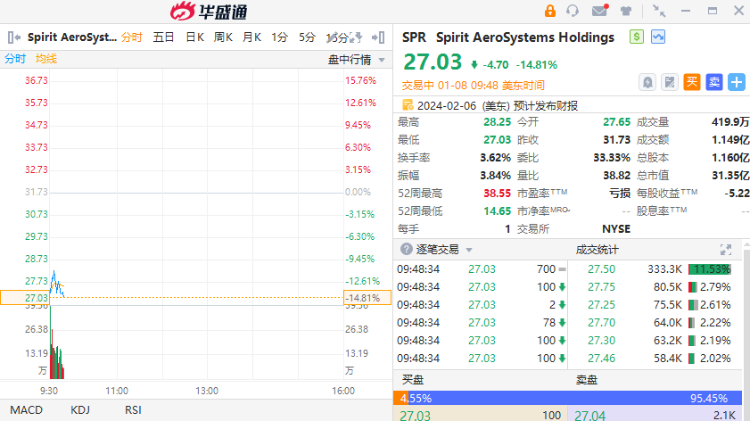Click the green dollar sign icon beside stock name
750x421 pixels.
pyautogui.click(x=636, y=37)
